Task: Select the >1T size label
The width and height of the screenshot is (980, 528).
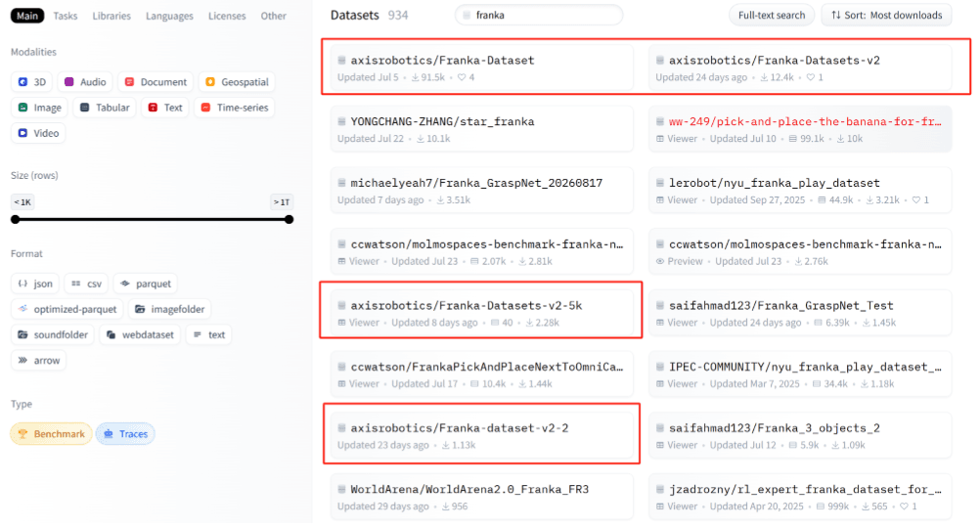Action: (282, 201)
